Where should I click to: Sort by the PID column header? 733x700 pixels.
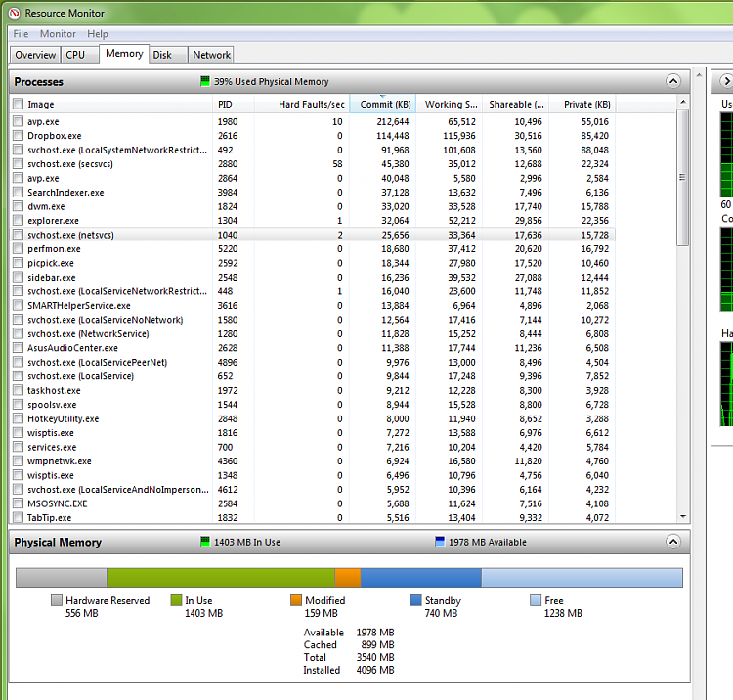click(x=234, y=104)
